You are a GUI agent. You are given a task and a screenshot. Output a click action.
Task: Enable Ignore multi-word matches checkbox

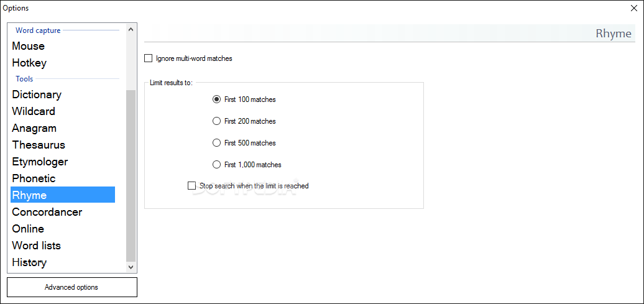(149, 58)
